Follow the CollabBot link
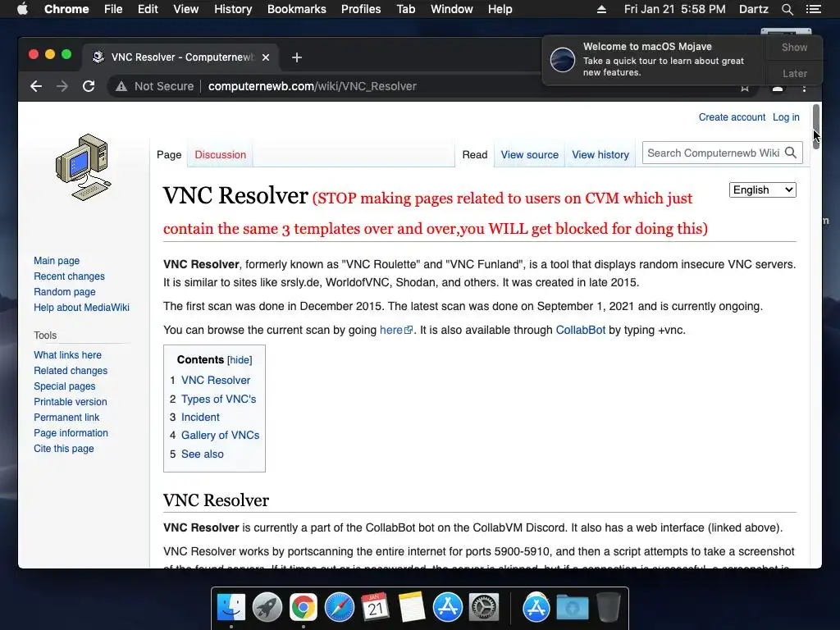840x630 pixels. pyautogui.click(x=580, y=330)
